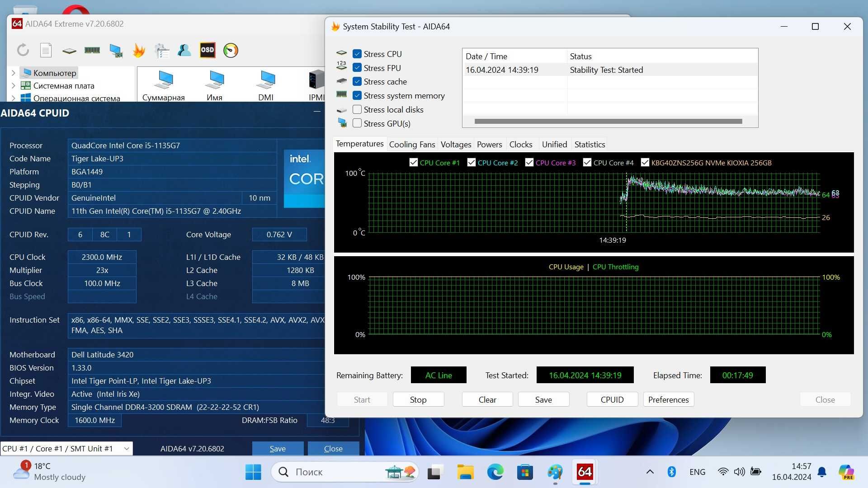Click the Bluetooth tray icon

672,472
